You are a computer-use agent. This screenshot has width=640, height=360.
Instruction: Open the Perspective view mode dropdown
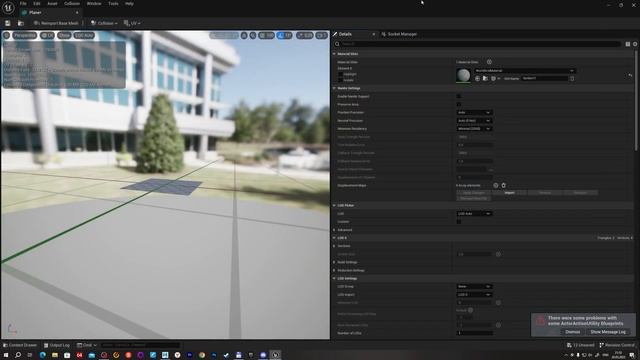point(24,36)
